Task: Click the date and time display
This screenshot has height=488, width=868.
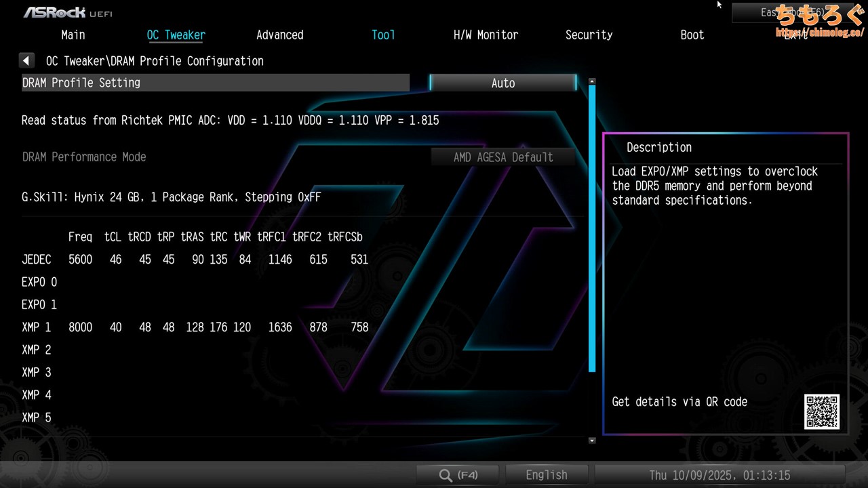Action: coord(719,475)
